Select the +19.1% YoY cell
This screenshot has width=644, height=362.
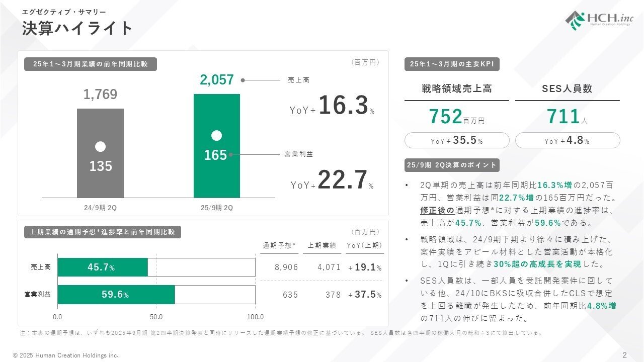pos(365,267)
